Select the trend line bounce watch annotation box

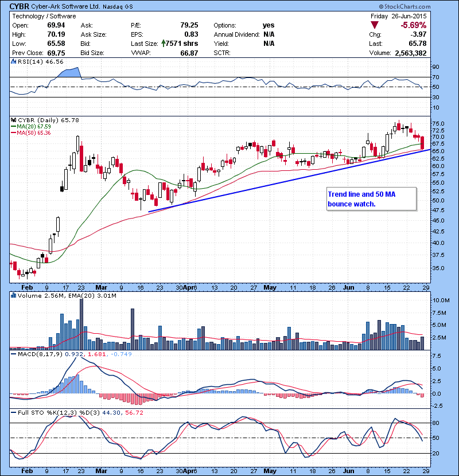point(369,198)
